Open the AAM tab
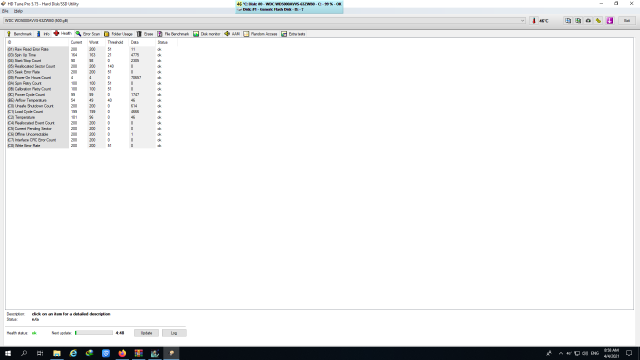The image size is (640, 360). pos(232,34)
